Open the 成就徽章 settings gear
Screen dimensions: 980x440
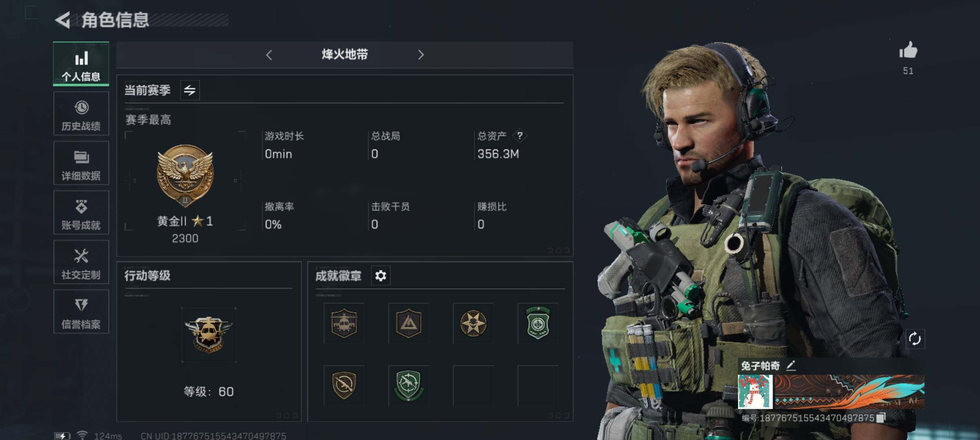click(x=381, y=276)
